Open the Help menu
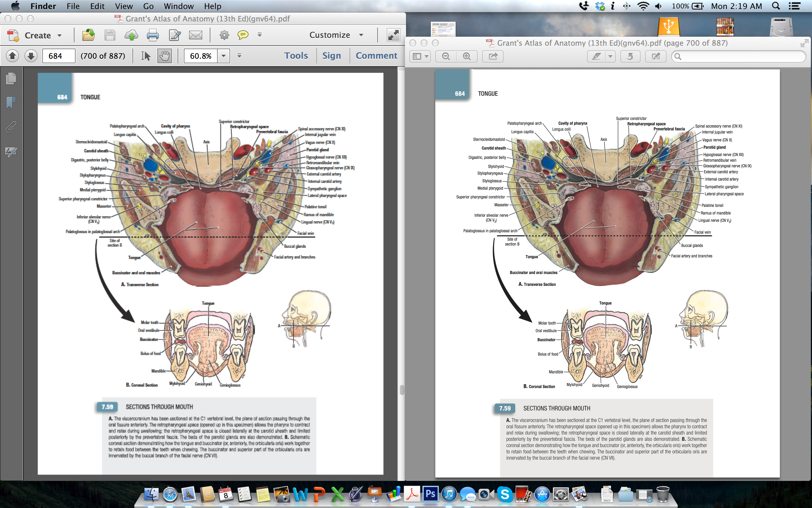The height and width of the screenshot is (508, 812). (213, 6)
